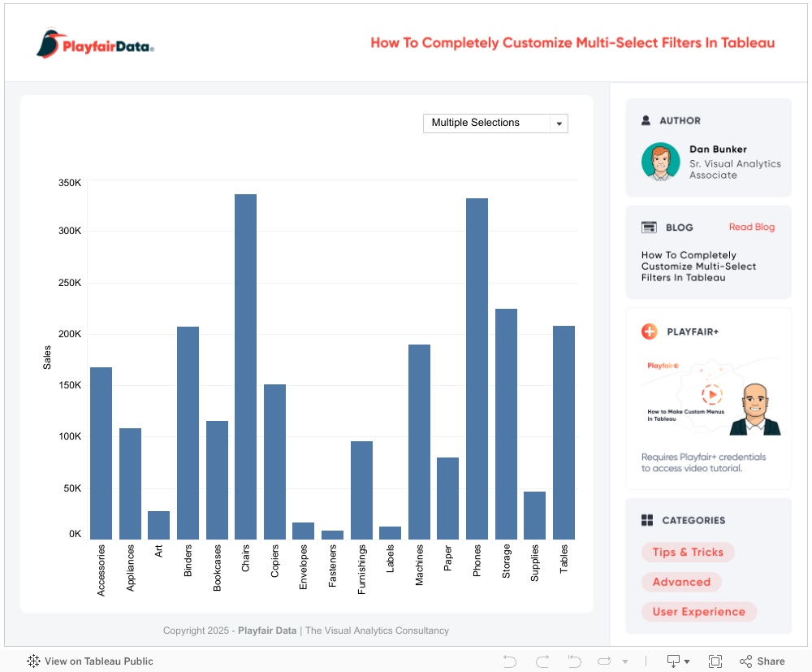Click the Revert (reset view) icon
812x672 pixels.
point(574,661)
